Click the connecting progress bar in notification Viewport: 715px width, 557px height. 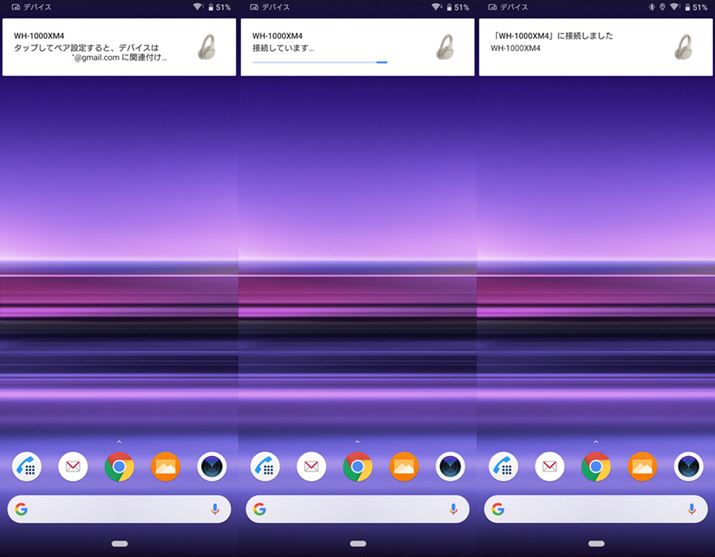click(320, 62)
